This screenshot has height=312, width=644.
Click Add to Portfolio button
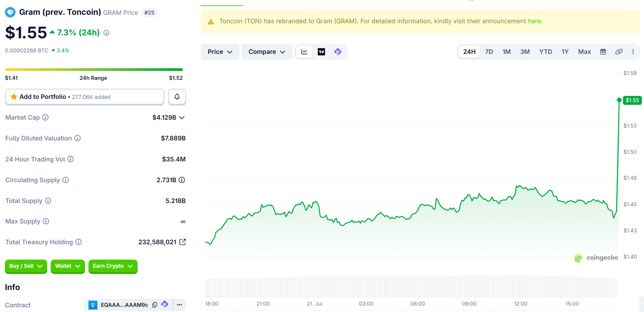[85, 97]
